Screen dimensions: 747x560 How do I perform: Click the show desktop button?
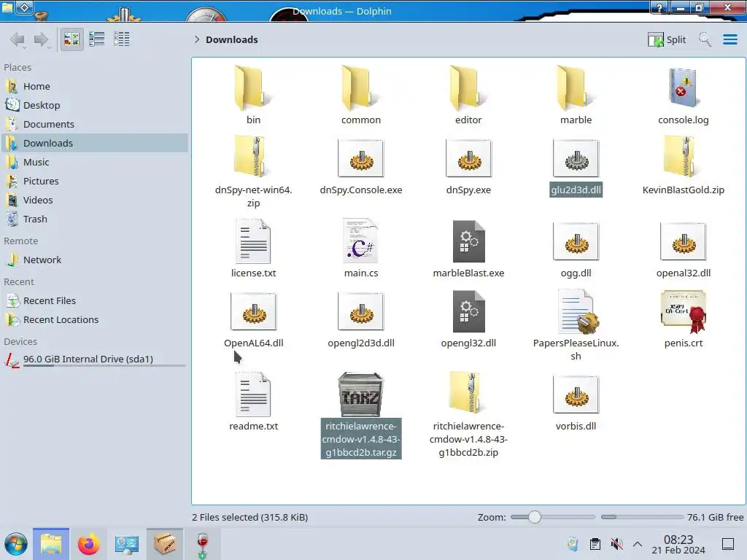point(728,544)
